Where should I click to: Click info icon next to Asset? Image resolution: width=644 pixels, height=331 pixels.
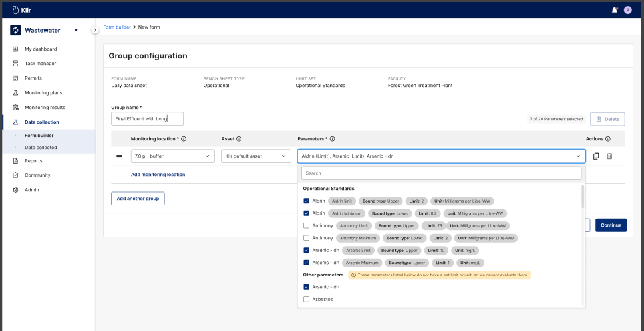pyautogui.click(x=239, y=139)
